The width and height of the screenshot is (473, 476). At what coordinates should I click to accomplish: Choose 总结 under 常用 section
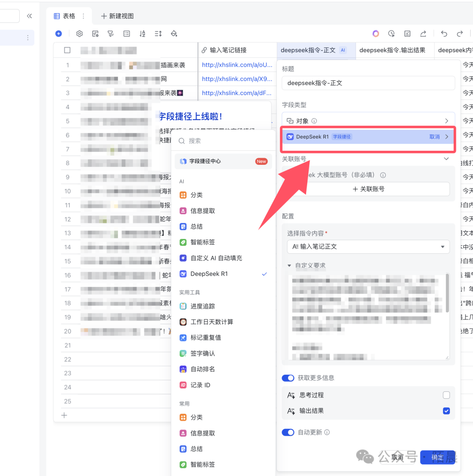(223, 449)
